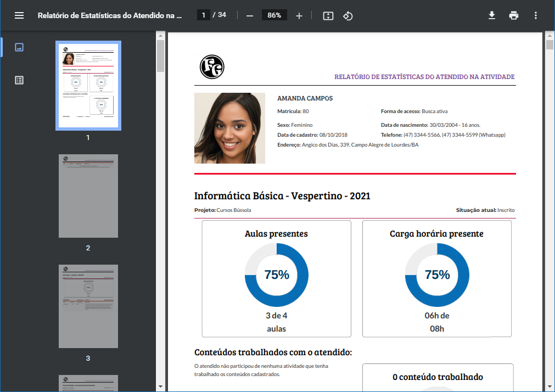The image size is (555, 392).
Task: Click the document title in the toolbar
Action: point(110,15)
